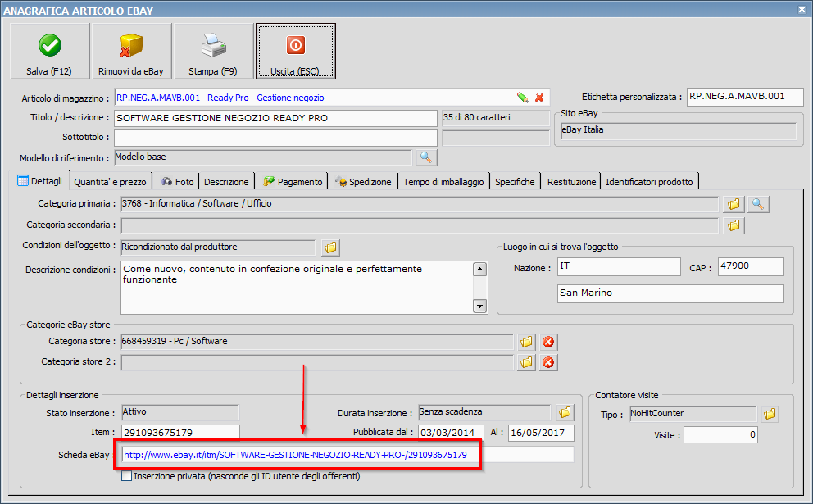The height and width of the screenshot is (504, 813).
Task: Click green pencil icon beside Articolo di magazzino
Action: pyautogui.click(x=523, y=98)
